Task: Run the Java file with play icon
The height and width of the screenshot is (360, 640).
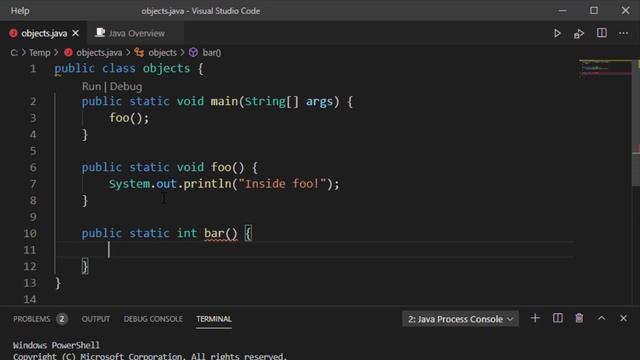Action: coord(557,33)
